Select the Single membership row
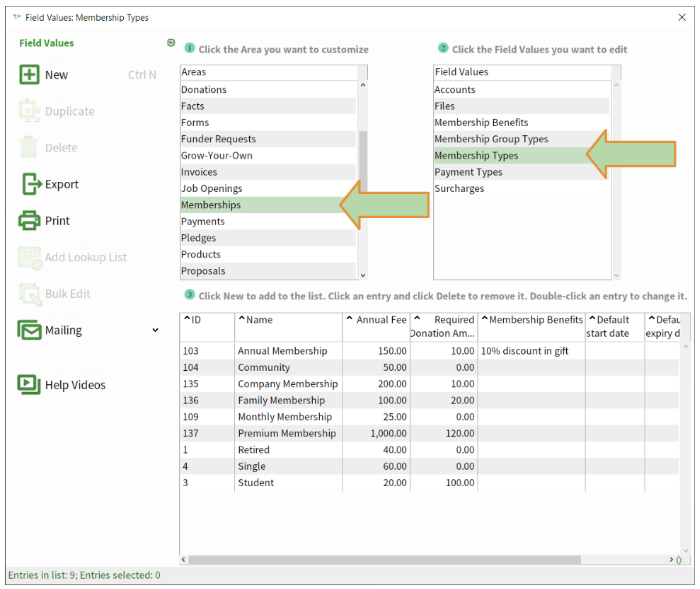 tap(429, 467)
